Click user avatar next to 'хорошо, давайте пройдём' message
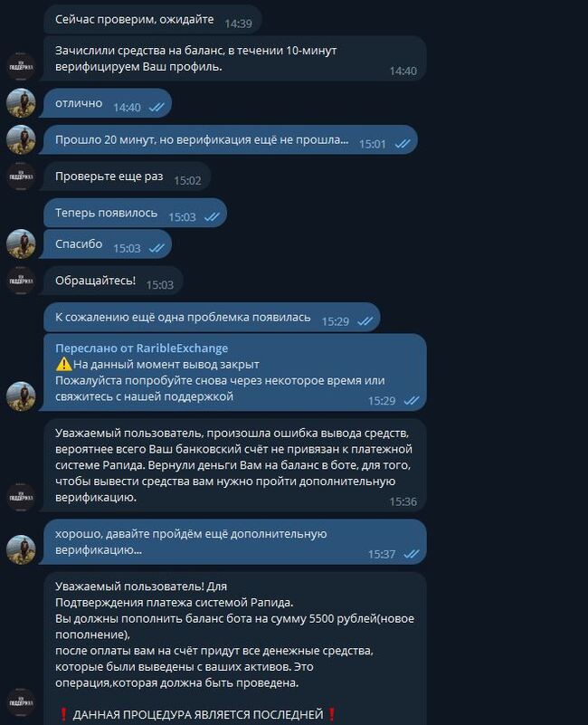Viewport: 588px width, 725px height. pos(21,549)
